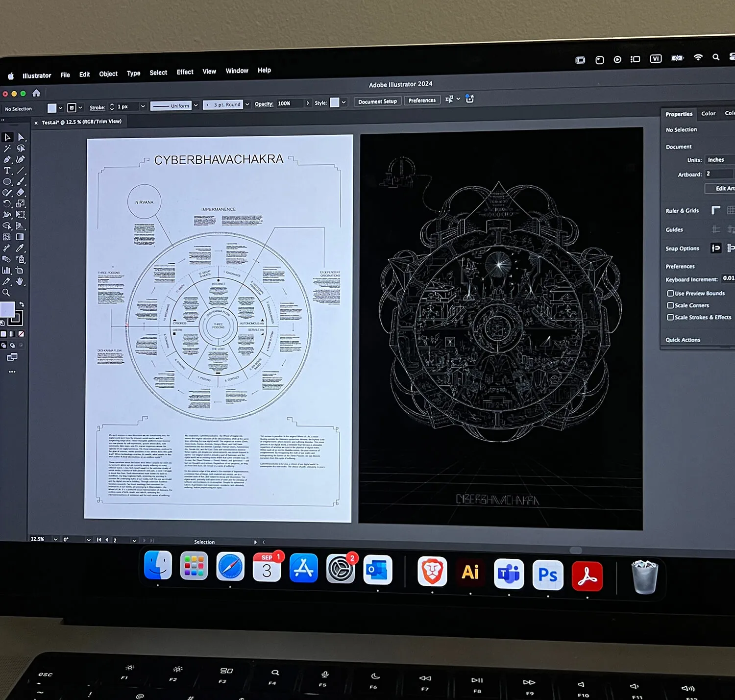The width and height of the screenshot is (735, 700).
Task: Click the Style swatch in control bar
Action: (x=335, y=102)
